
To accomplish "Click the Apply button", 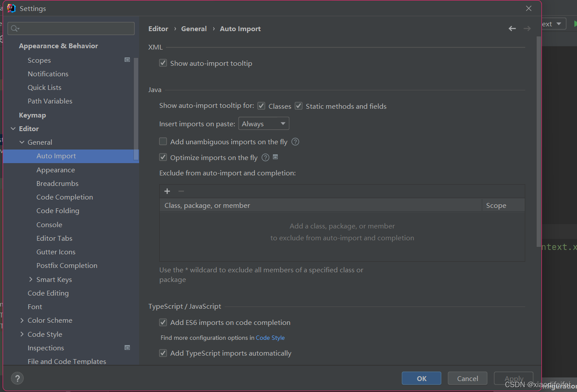I will (514, 378).
